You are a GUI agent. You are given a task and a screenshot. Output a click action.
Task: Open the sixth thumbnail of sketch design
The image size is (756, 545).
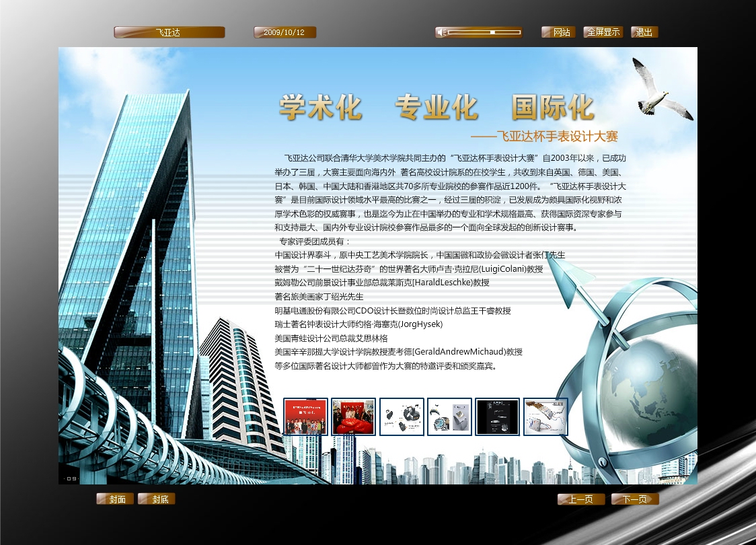pyautogui.click(x=545, y=416)
